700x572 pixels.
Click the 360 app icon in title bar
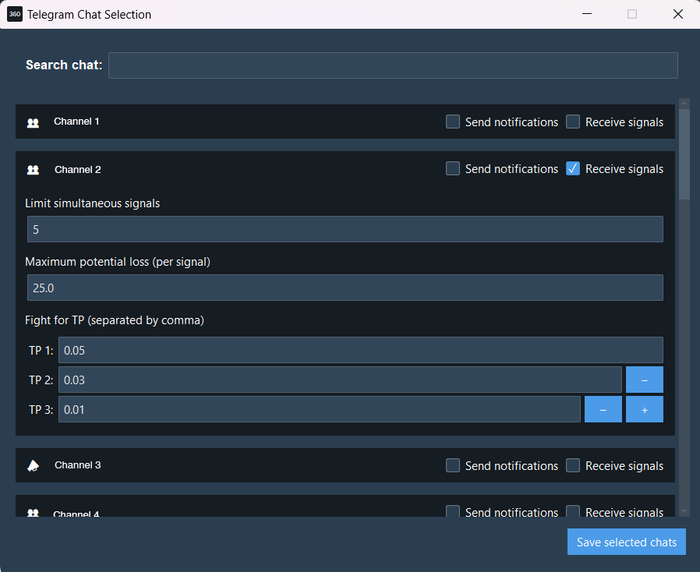tap(14, 14)
